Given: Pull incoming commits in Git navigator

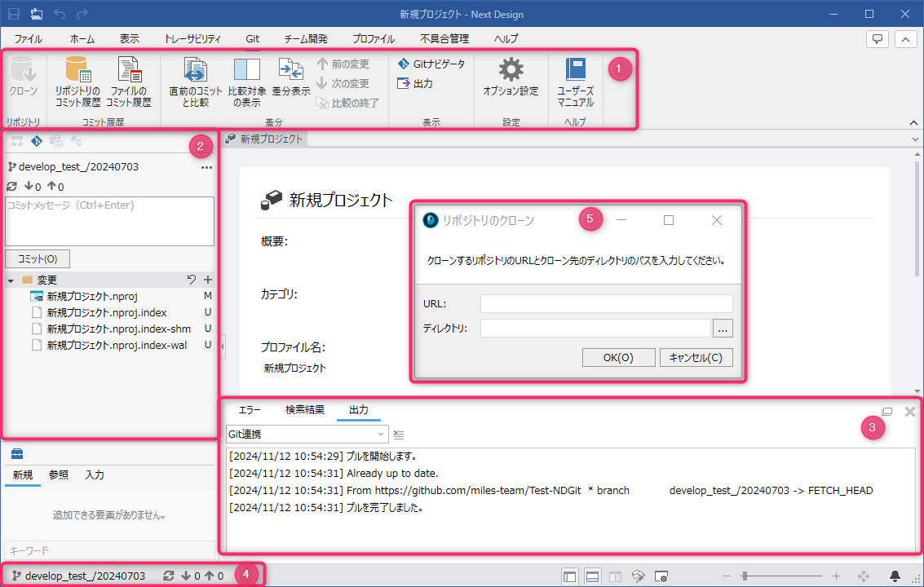Looking at the screenshot, I should [x=33, y=186].
